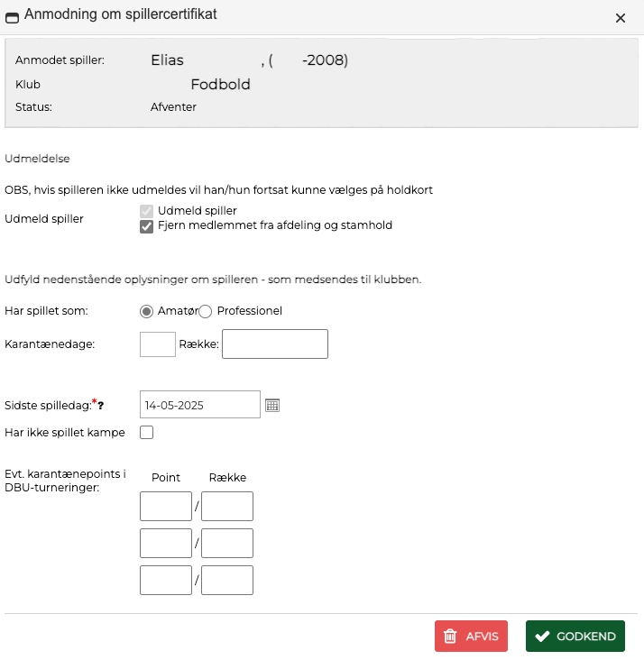This screenshot has height=669, width=644.
Task: Open the calendar date picker icon
Action: [x=272, y=406]
